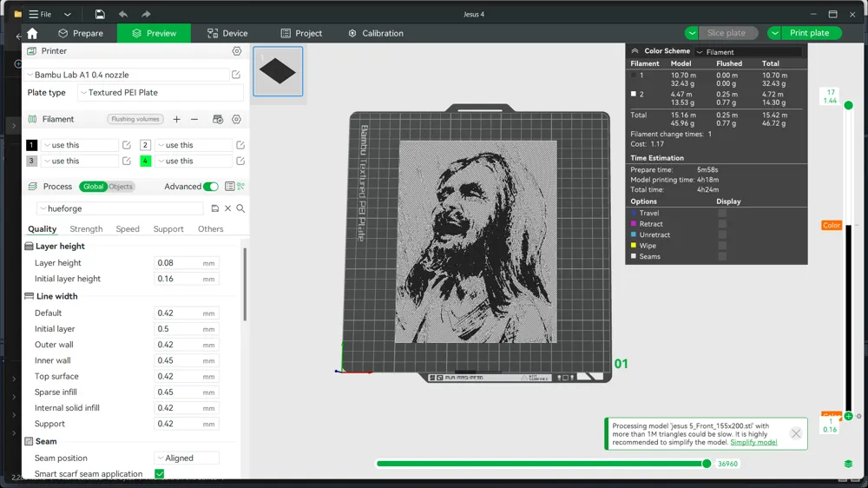Open Plate type dropdown
The width and height of the screenshot is (868, 488).
point(161,93)
